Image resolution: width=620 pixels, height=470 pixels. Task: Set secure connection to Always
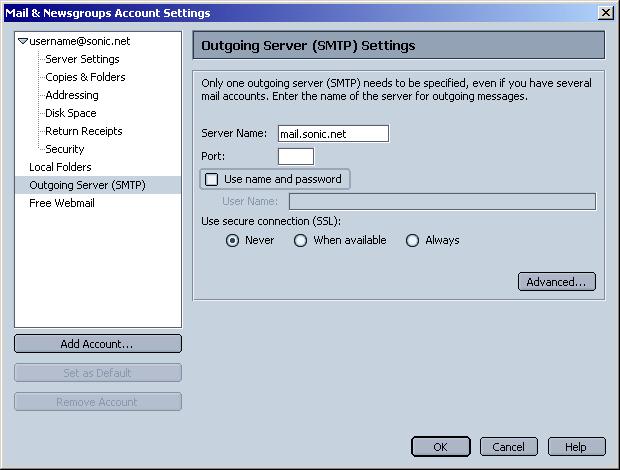(413, 241)
